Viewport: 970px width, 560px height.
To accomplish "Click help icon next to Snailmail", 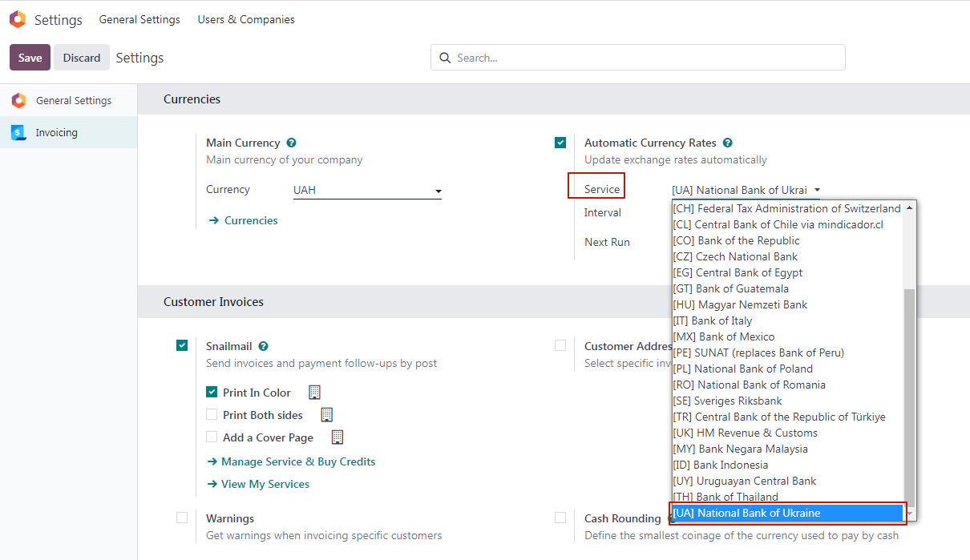I will (263, 347).
